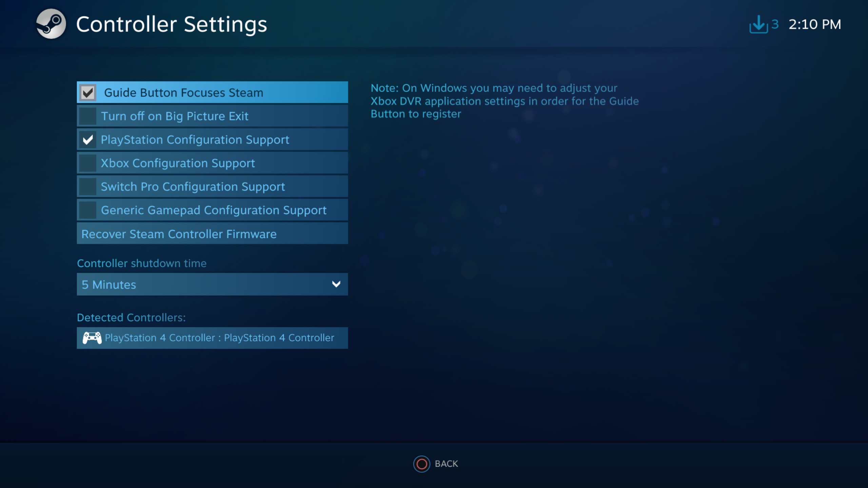Enable Switch Pro Configuration Support toggle

click(88, 186)
